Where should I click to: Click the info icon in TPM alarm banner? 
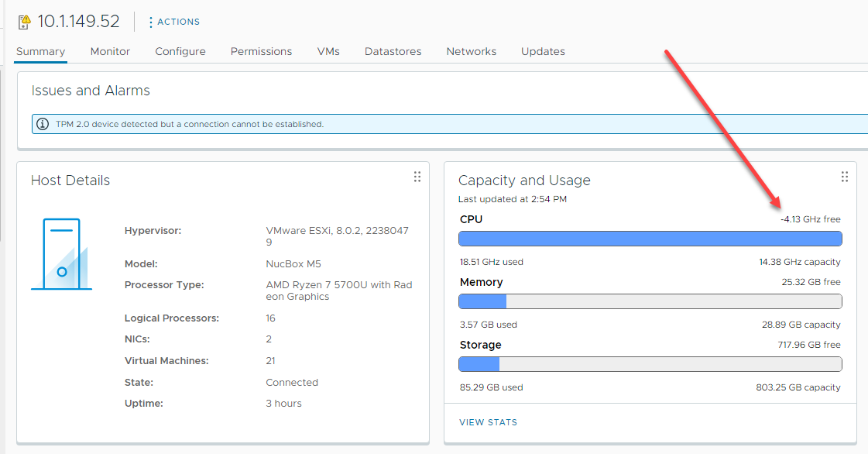pyautogui.click(x=43, y=124)
